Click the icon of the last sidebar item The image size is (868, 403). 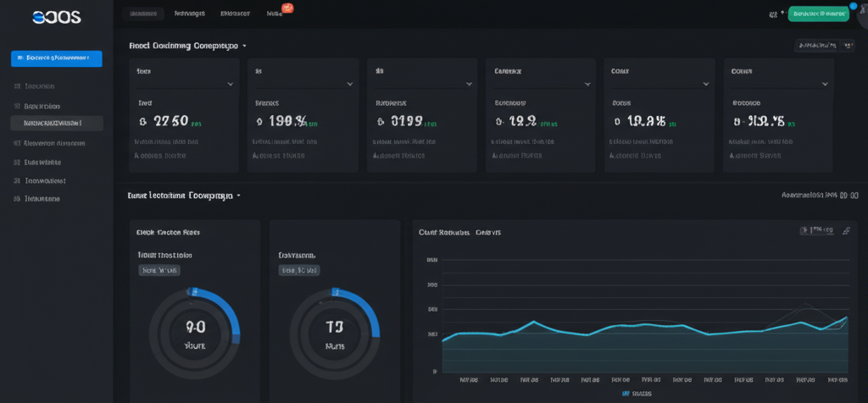click(x=17, y=199)
